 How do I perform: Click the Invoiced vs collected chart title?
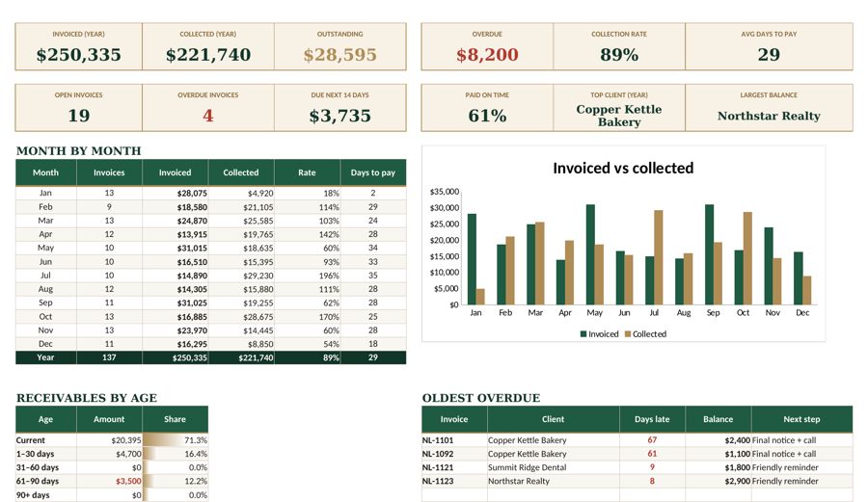[623, 168]
